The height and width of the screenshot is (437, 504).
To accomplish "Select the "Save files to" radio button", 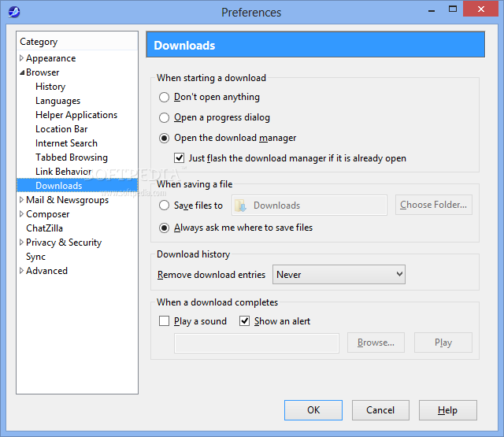I will [164, 205].
